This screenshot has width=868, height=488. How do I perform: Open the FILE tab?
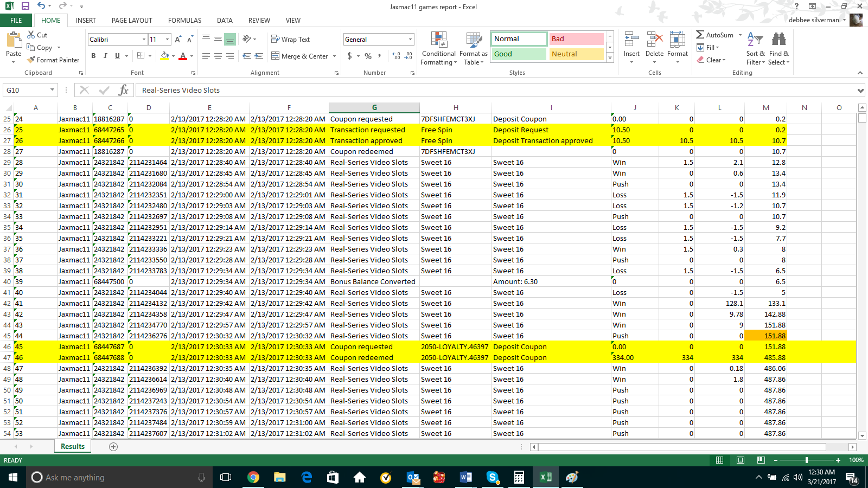point(16,20)
